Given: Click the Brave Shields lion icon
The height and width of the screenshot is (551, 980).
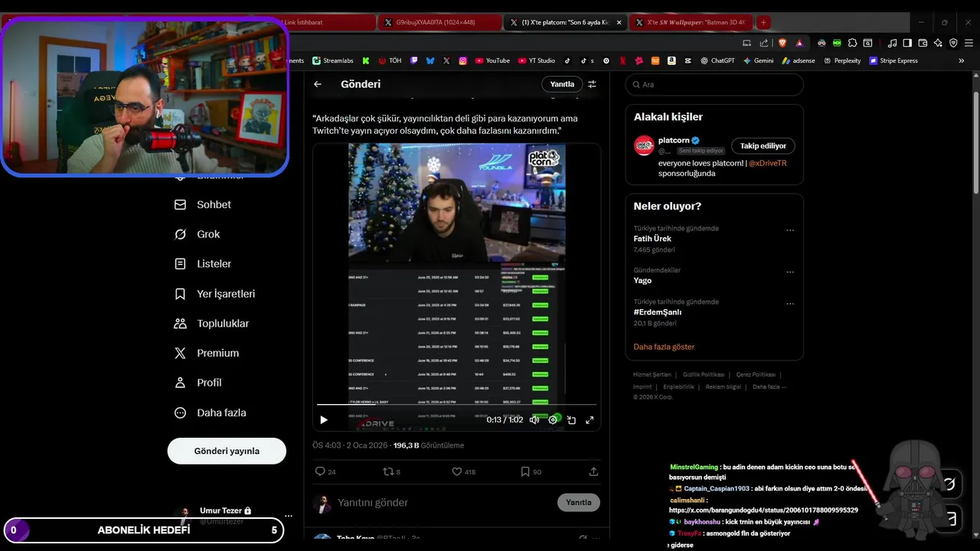Looking at the screenshot, I should [x=782, y=43].
